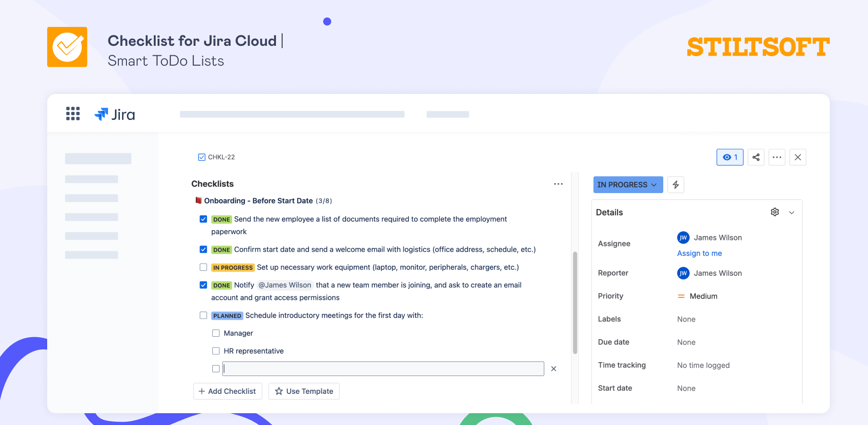Click the lightning bolt automation icon

(676, 185)
